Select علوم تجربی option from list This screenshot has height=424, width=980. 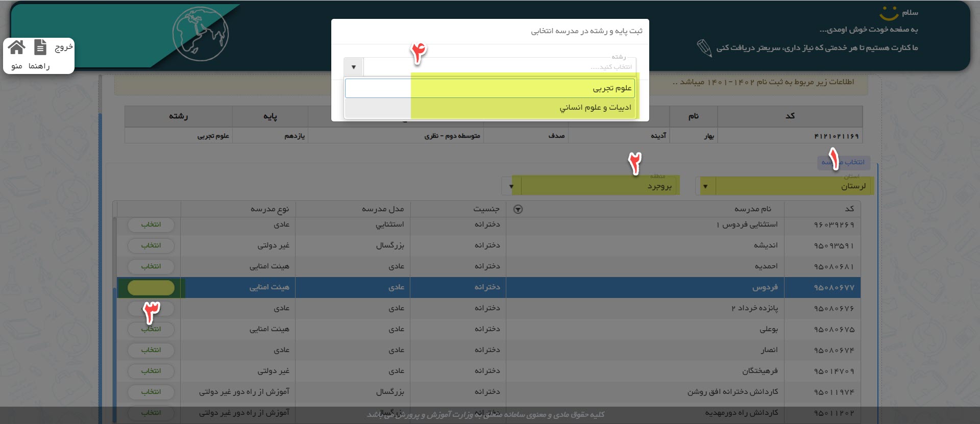(611, 88)
